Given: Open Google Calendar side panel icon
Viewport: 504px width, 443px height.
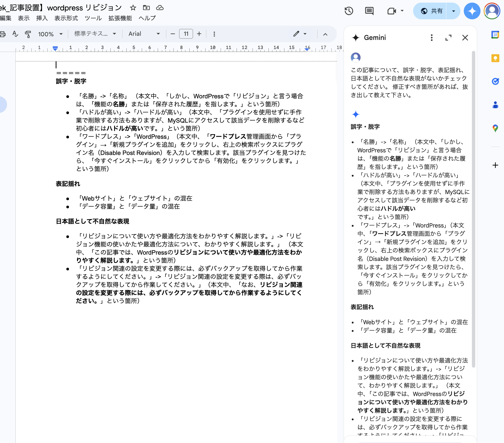Looking at the screenshot, I should coord(495,34).
